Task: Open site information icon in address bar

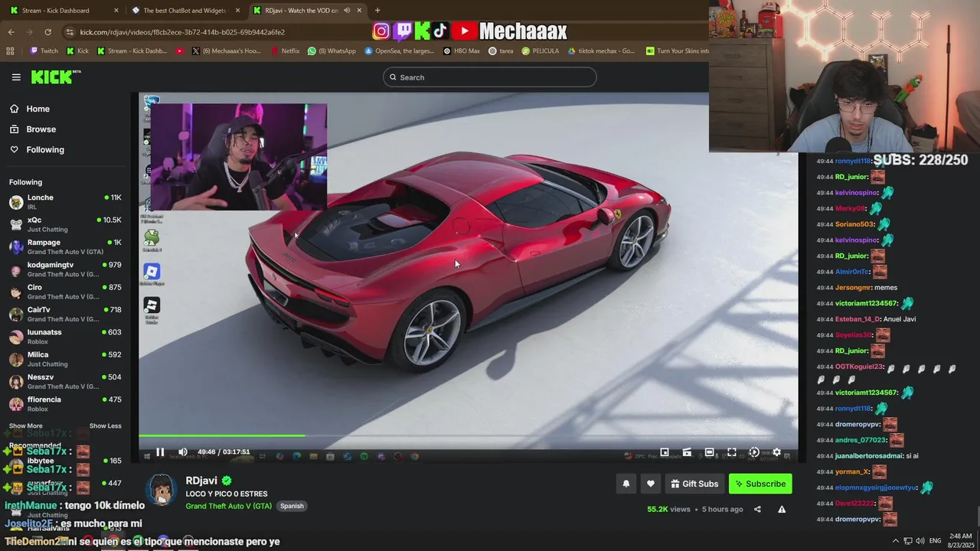Action: 70,32
